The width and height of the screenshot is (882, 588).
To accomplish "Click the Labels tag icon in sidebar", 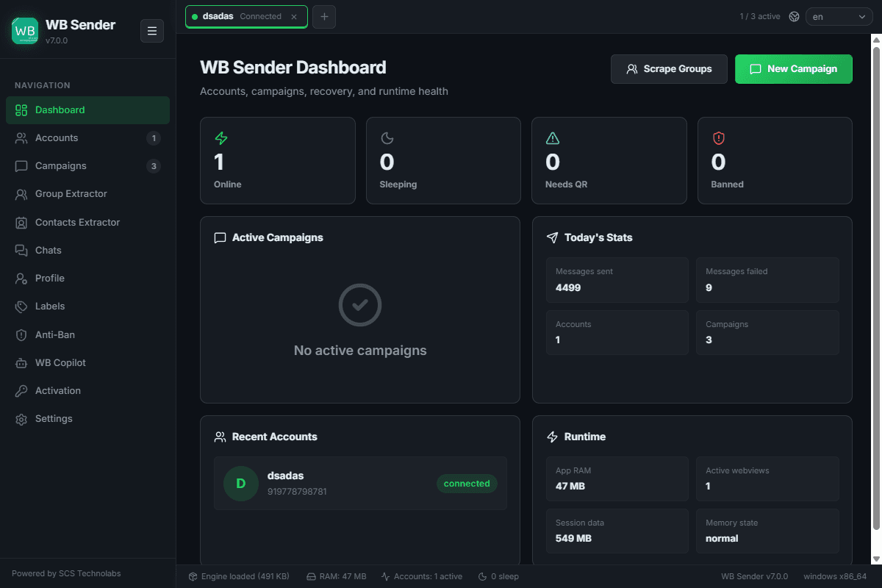I will click(21, 306).
